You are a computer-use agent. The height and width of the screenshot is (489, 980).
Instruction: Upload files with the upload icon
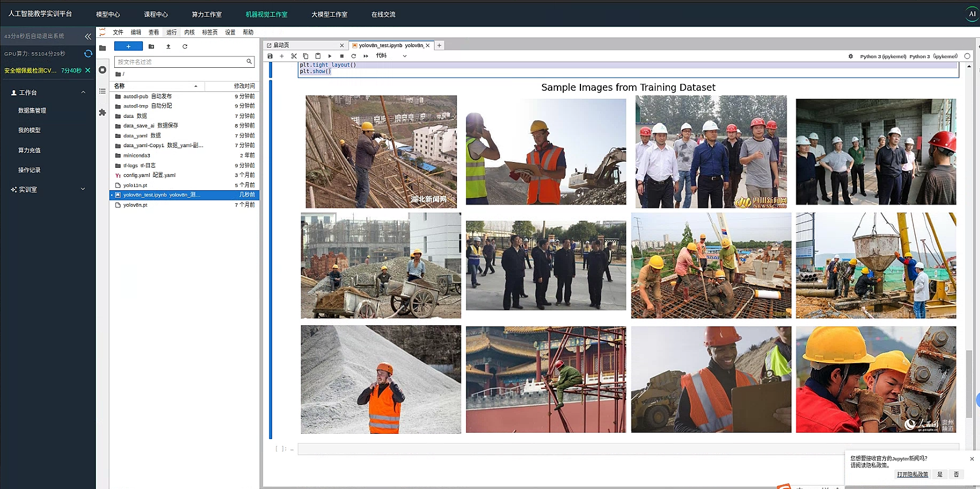coord(168,47)
